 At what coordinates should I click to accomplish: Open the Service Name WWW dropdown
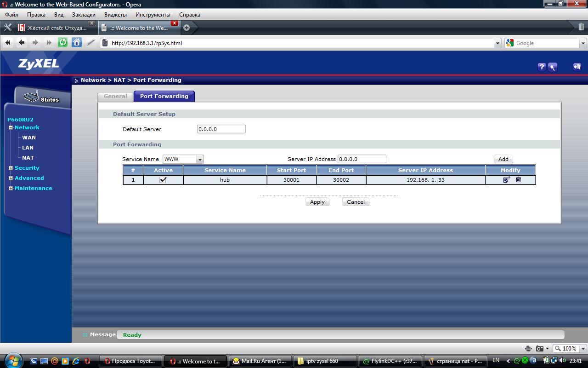coord(200,159)
